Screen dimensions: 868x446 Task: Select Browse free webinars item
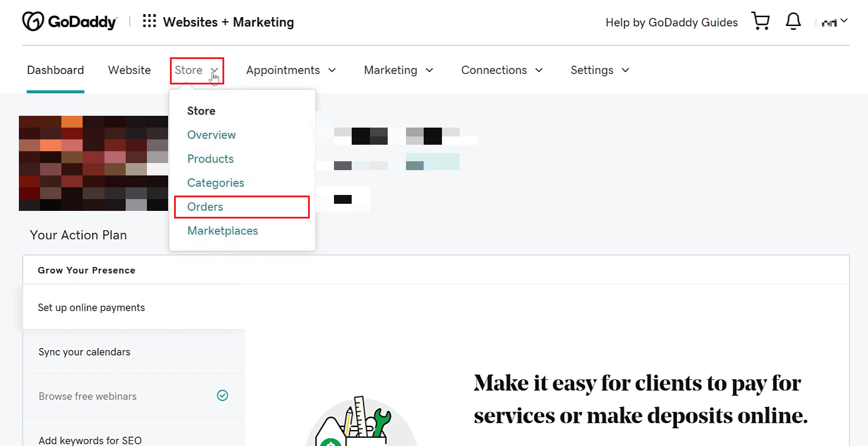[134, 396]
